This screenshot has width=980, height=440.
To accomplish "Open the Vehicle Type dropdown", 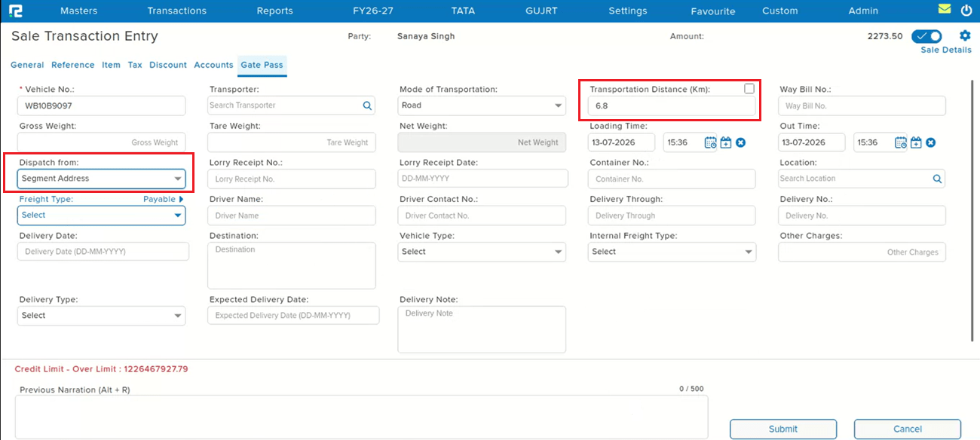I will pyautogui.click(x=482, y=252).
